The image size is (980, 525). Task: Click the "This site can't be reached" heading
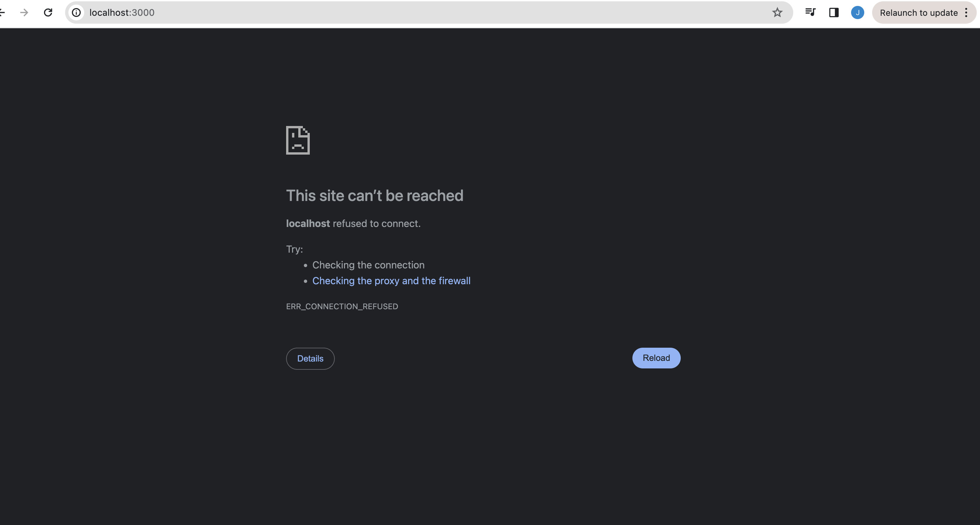pyautogui.click(x=374, y=195)
